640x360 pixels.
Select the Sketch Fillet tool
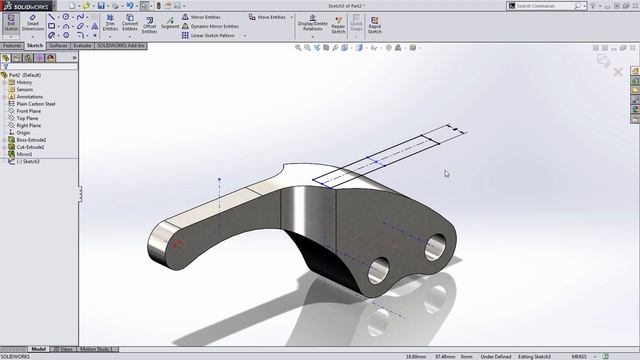[80, 36]
